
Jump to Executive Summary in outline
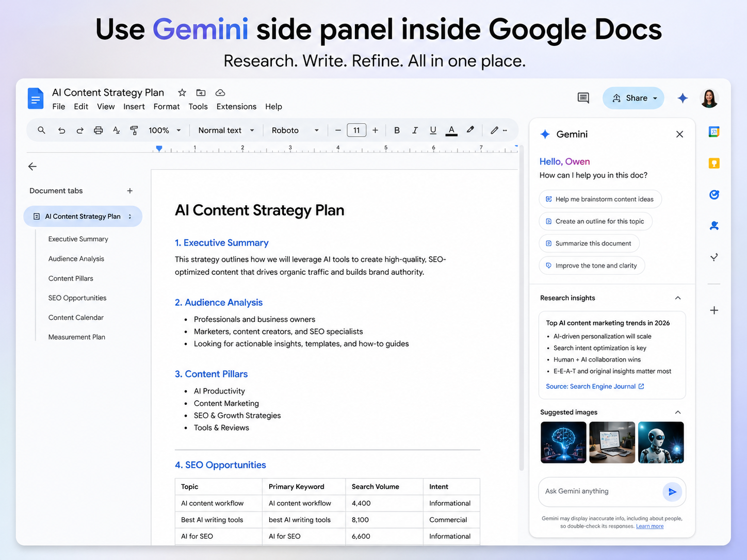tap(78, 239)
